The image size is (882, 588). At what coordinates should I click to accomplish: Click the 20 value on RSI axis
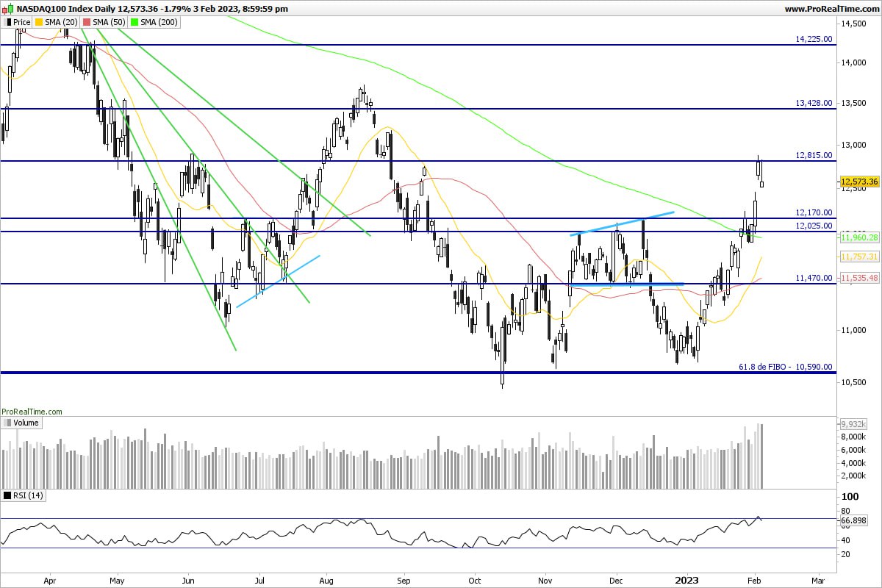click(x=845, y=555)
